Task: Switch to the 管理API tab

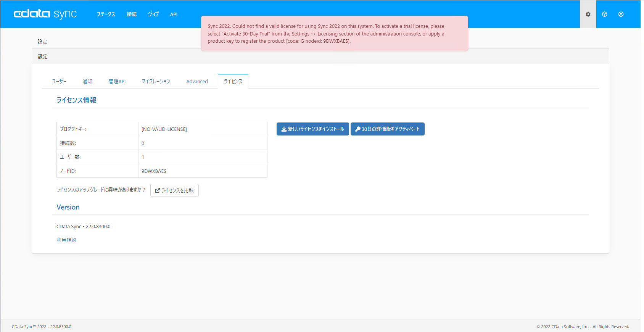Action: coord(117,81)
